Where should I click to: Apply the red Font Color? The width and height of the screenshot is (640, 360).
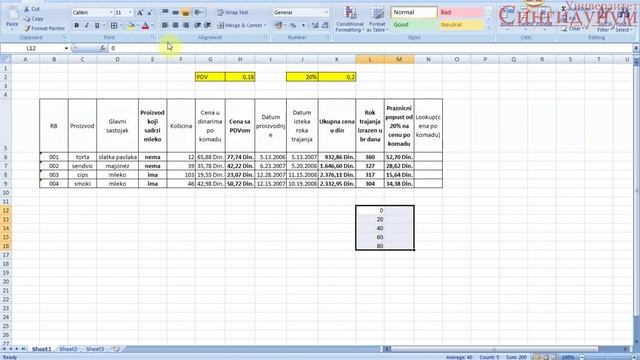145,26
